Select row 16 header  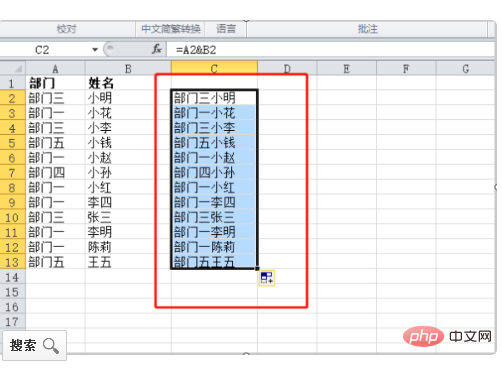click(x=13, y=307)
